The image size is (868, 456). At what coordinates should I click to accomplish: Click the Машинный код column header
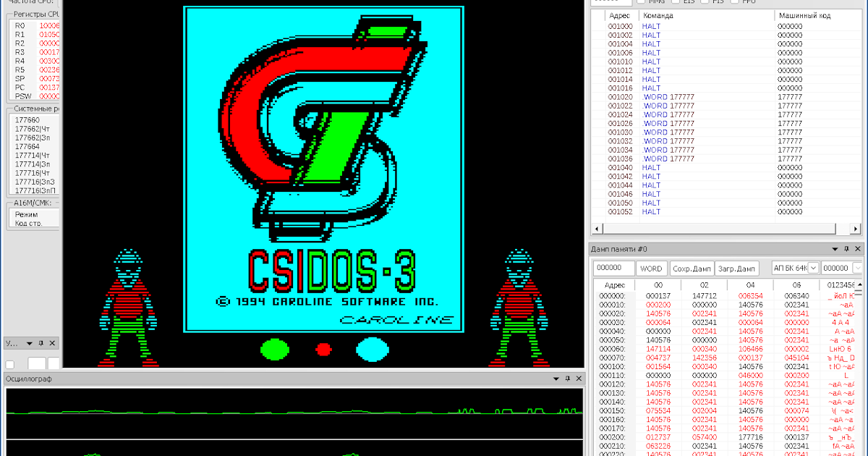pyautogui.click(x=817, y=15)
